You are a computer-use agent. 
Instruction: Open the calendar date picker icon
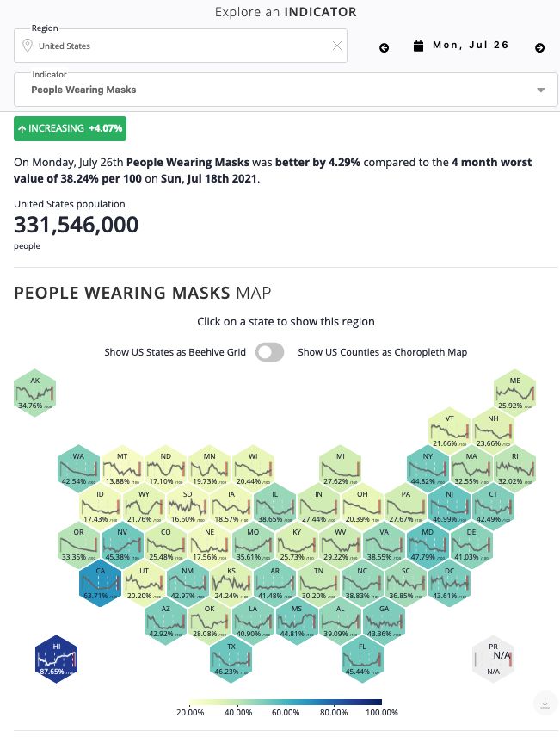(x=418, y=46)
